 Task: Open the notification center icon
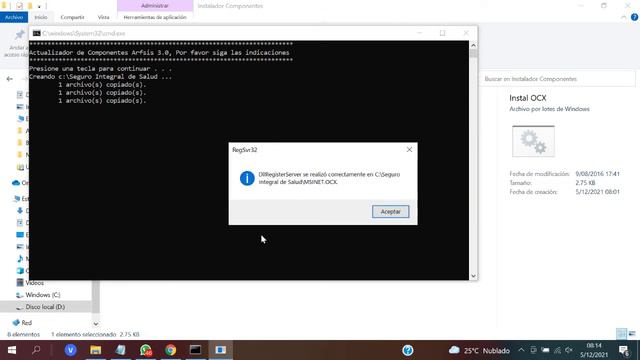[x=624, y=350]
